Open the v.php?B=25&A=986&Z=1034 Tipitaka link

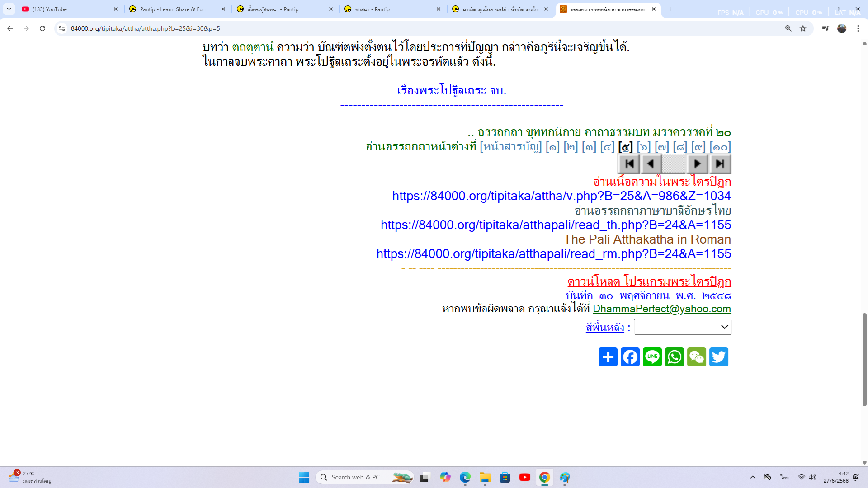(561, 196)
